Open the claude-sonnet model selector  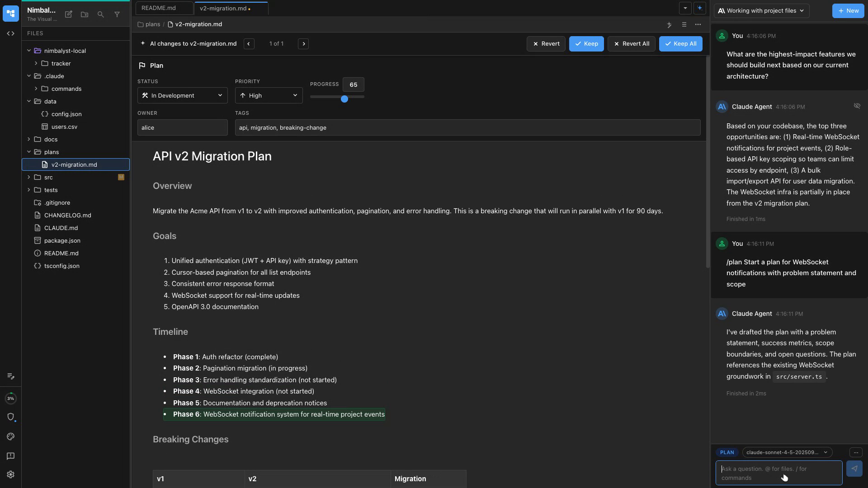(x=787, y=452)
